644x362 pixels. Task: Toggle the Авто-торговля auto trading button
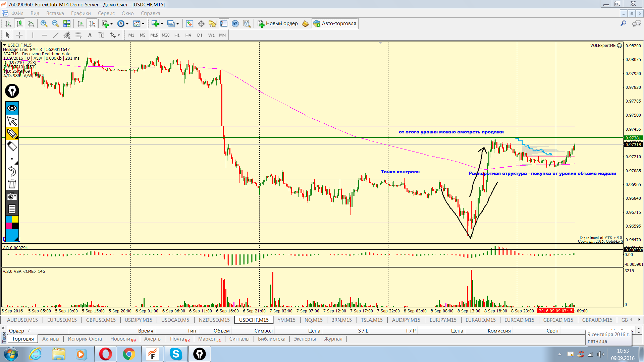pyautogui.click(x=335, y=23)
